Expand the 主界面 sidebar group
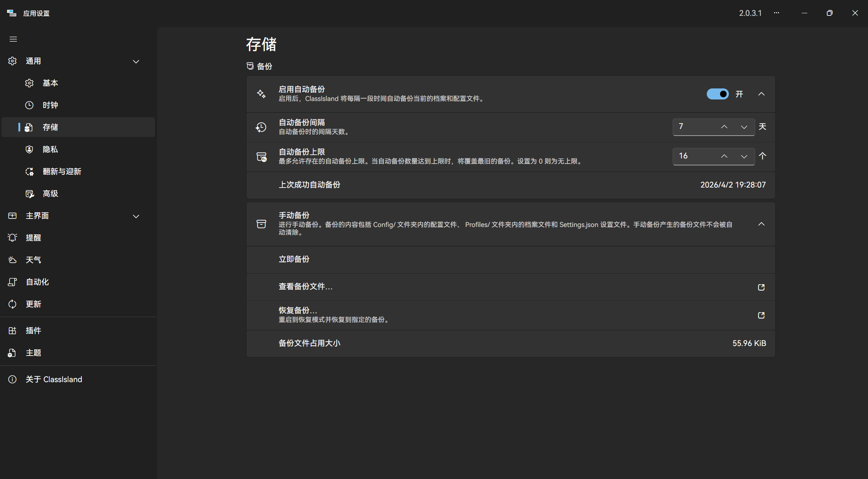Screen dimensions: 868x479 [x=136, y=216]
